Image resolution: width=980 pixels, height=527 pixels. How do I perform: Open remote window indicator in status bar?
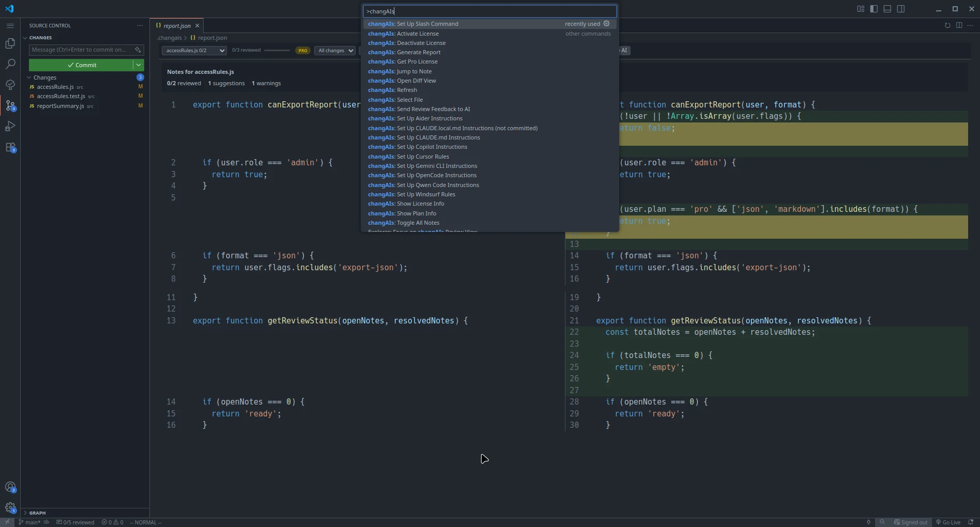[7, 522]
